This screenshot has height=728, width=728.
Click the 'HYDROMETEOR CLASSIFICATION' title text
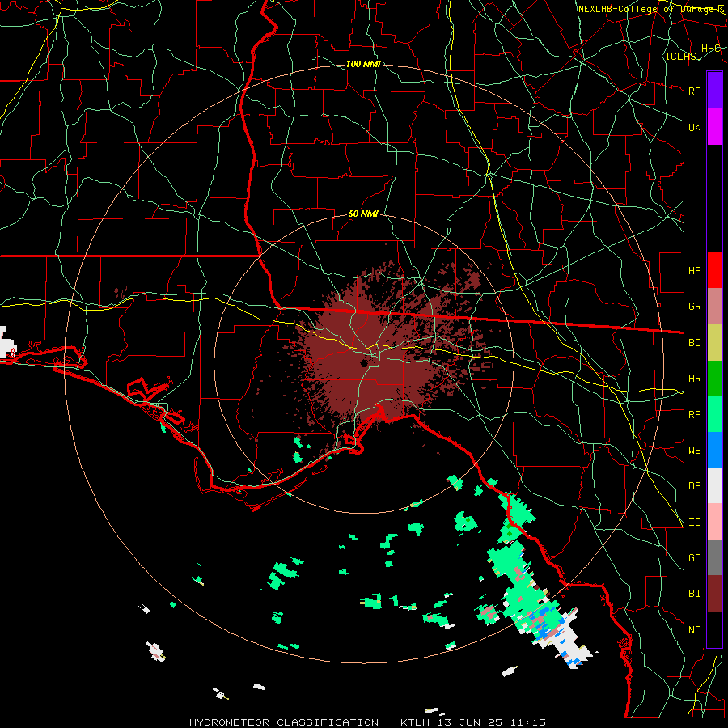[284, 722]
